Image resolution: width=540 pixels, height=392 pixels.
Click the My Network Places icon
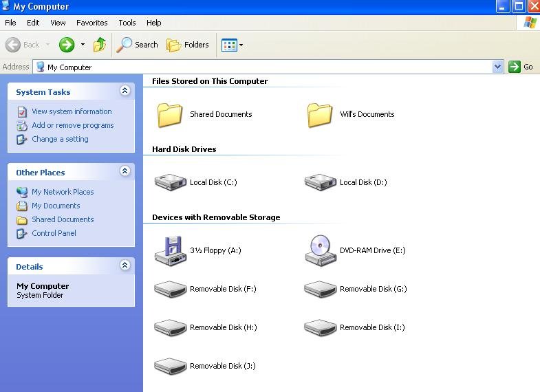pos(22,192)
